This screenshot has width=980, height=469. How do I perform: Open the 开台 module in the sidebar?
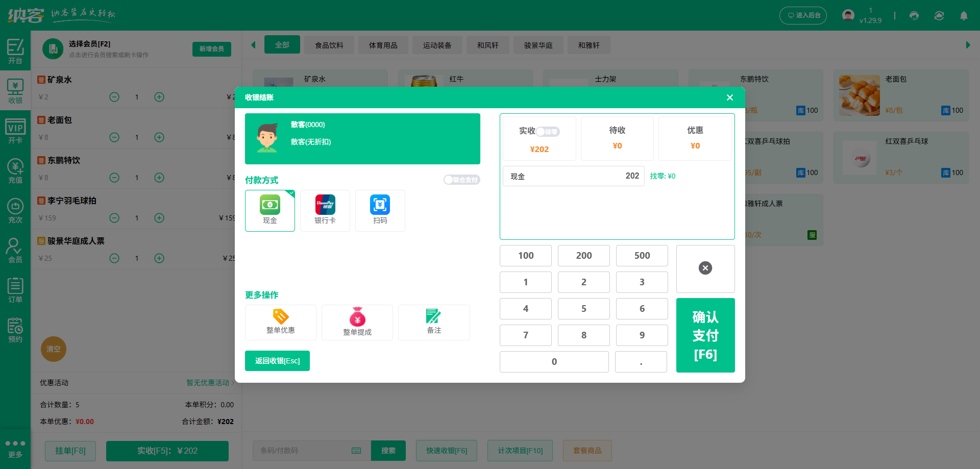pyautogui.click(x=15, y=51)
